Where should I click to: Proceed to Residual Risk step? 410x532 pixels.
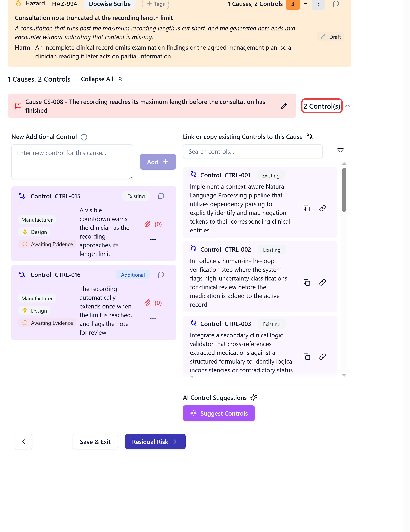tap(155, 442)
